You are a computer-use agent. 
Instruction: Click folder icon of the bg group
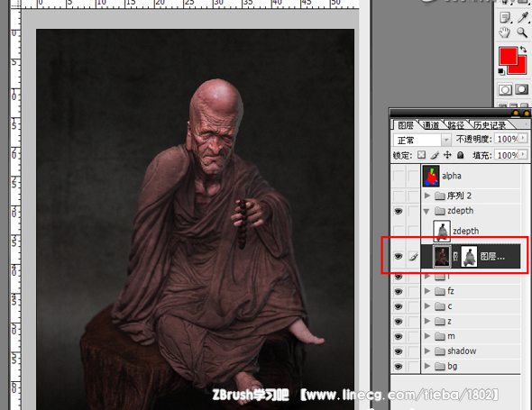point(440,366)
